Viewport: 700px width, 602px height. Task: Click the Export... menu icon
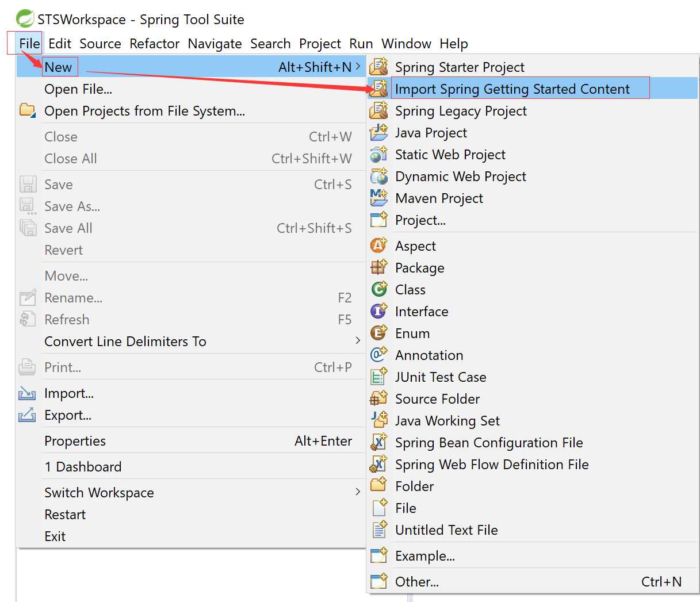(27, 415)
